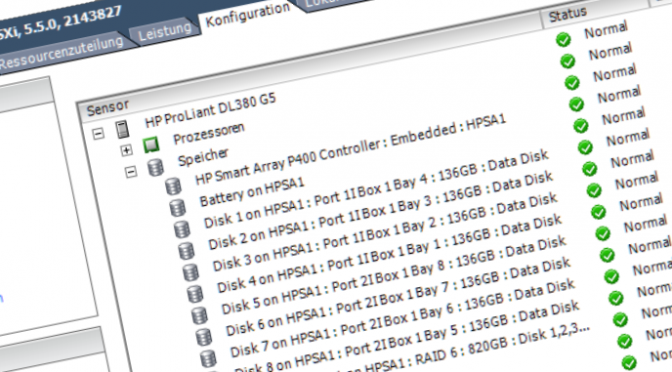Click green status check for Disk 2 row
This screenshot has width=672, height=372.
[x=589, y=169]
